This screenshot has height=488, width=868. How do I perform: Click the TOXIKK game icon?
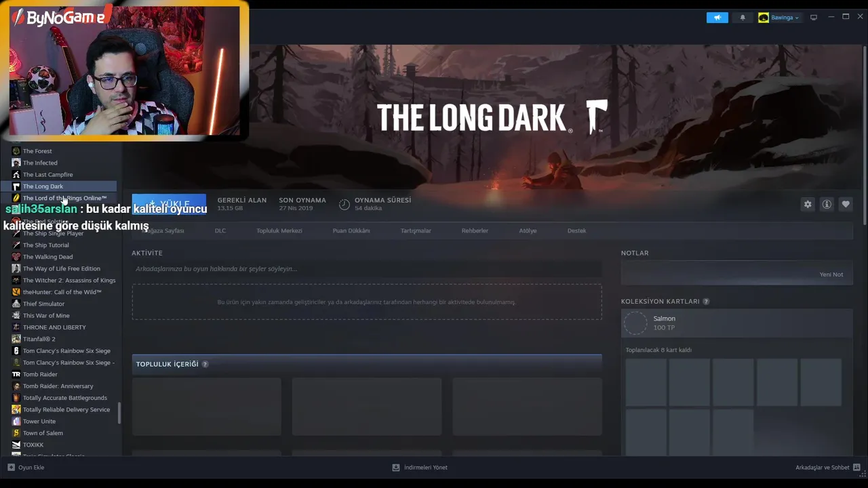(16, 445)
